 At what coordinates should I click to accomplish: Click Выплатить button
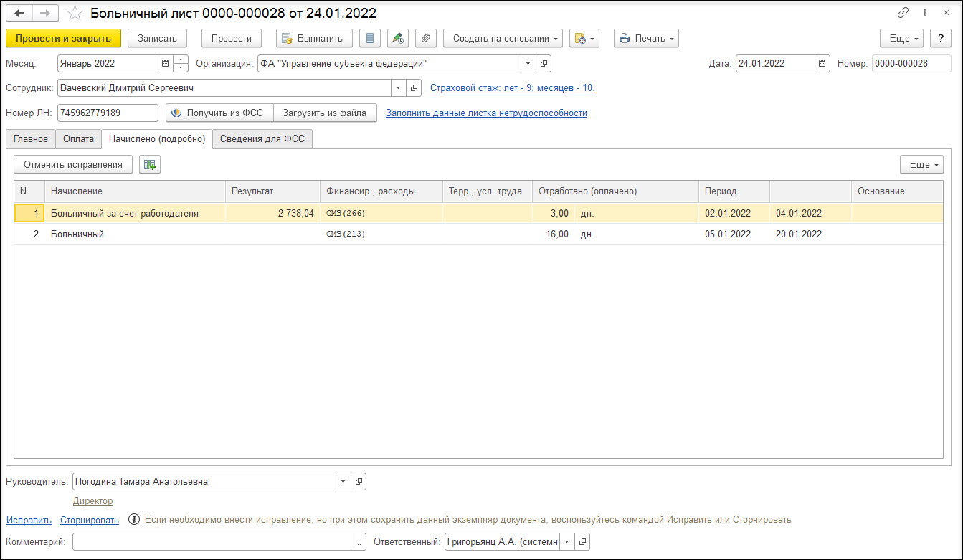coord(313,38)
